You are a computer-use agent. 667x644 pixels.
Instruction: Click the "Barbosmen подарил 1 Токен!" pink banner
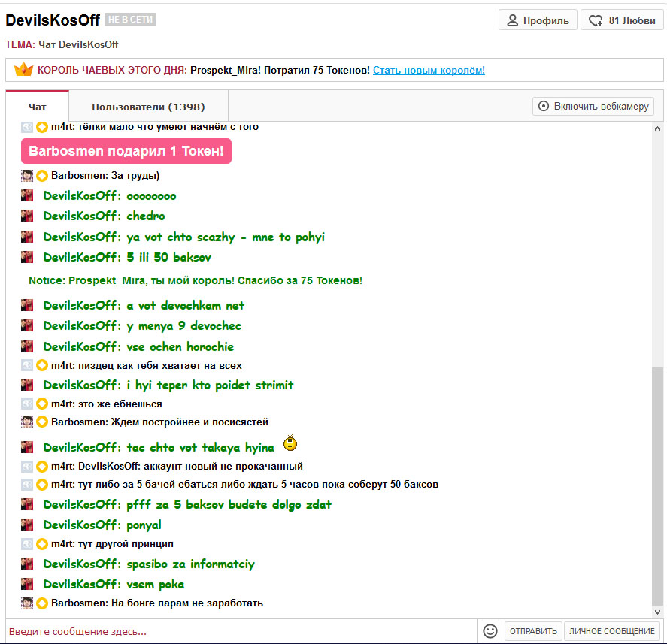(x=126, y=151)
